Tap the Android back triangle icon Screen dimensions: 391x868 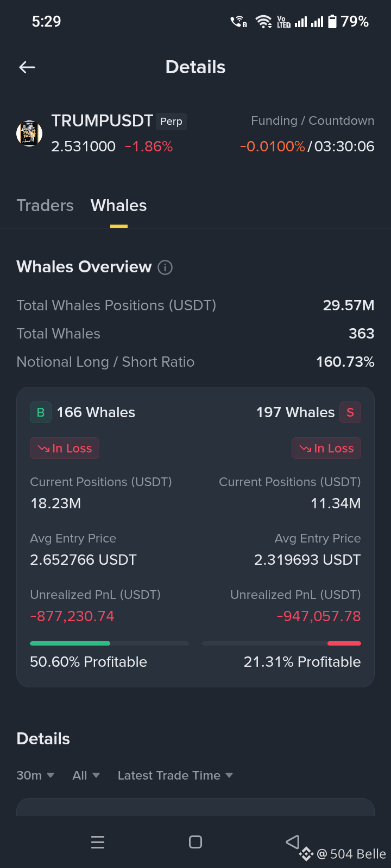click(293, 841)
